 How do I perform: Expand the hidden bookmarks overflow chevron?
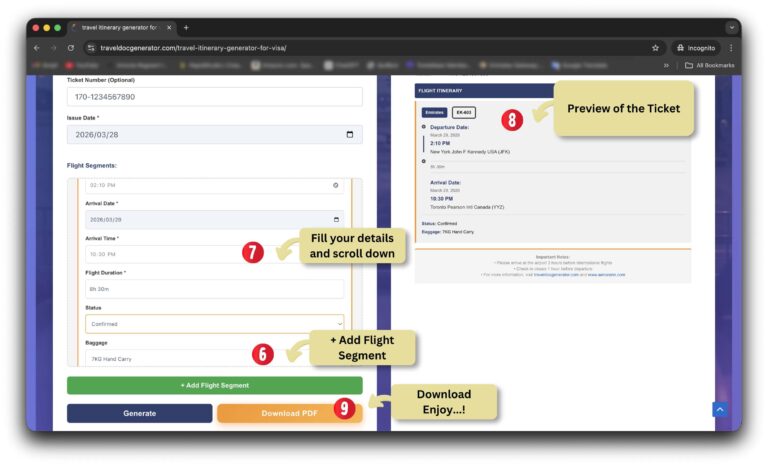[667, 65]
